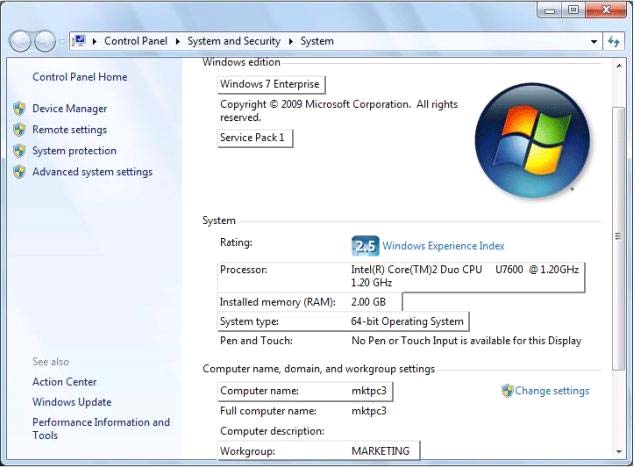Viewport: 635px width, 468px height.
Task: Click installed memory value 2.00 GB
Action: (x=368, y=302)
